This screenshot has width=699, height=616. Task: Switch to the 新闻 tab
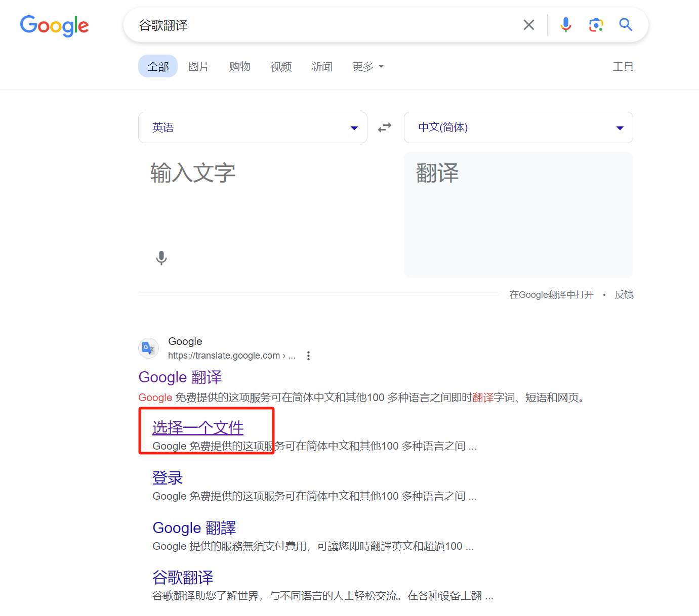(x=322, y=67)
